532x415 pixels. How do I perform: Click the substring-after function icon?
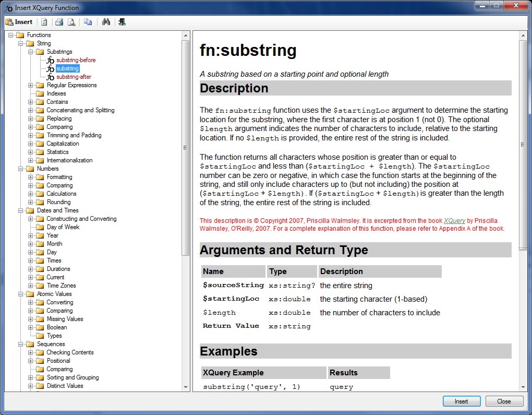click(51, 77)
